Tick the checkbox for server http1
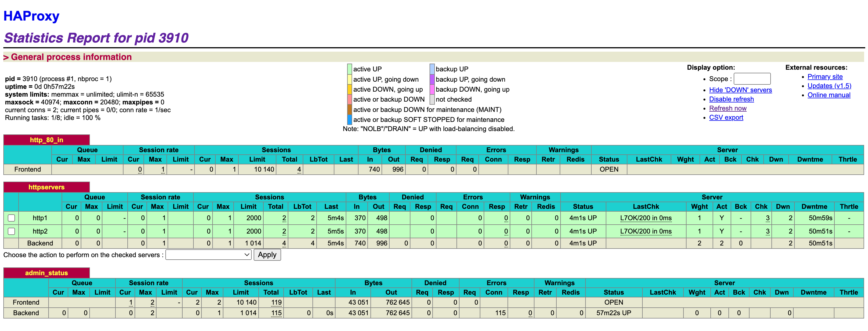 (11, 218)
